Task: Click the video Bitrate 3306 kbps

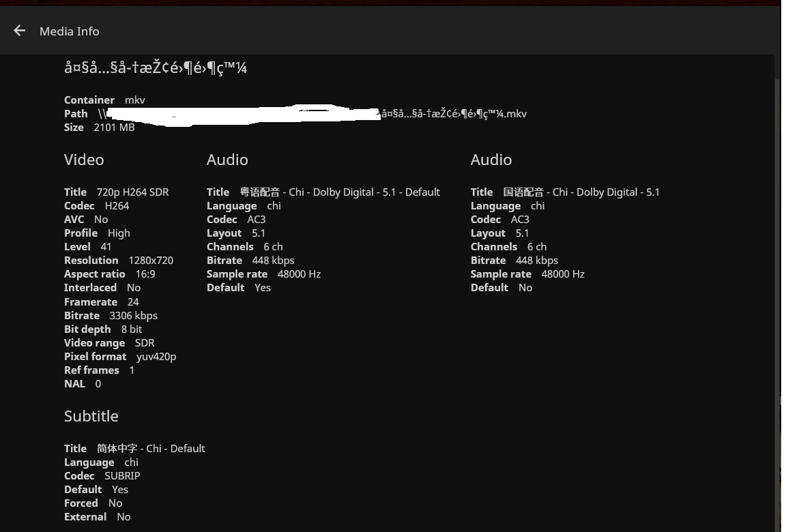Action: click(133, 316)
